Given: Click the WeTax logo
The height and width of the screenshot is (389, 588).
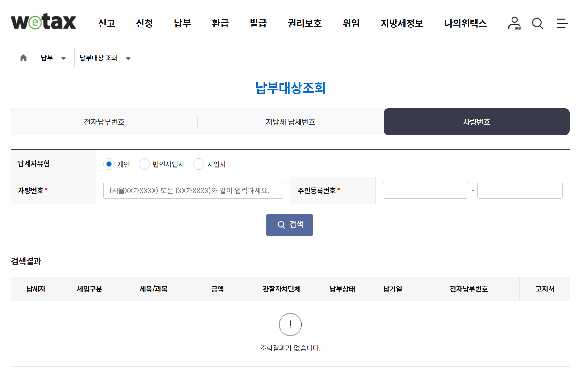Looking at the screenshot, I should click(x=43, y=22).
